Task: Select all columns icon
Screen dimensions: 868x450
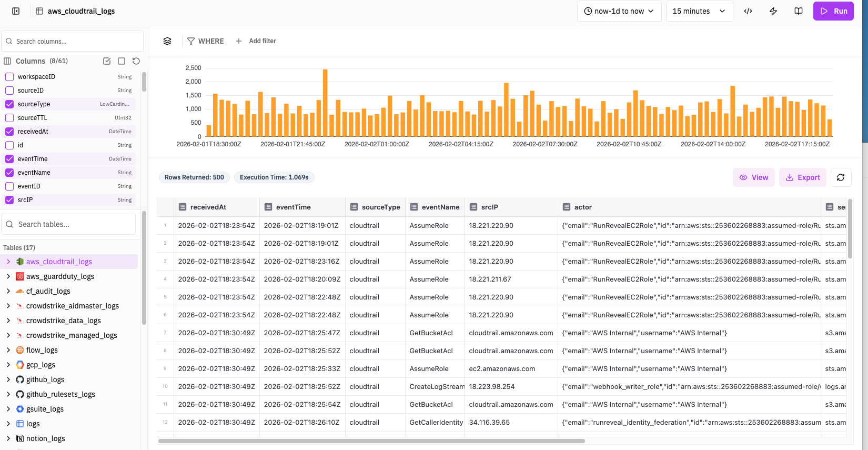Action: coord(107,61)
